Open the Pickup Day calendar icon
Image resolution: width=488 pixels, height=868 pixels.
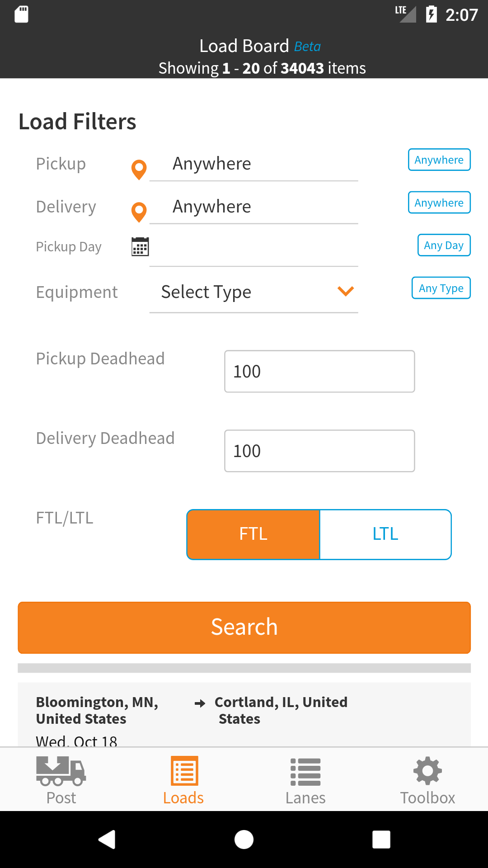point(140,246)
